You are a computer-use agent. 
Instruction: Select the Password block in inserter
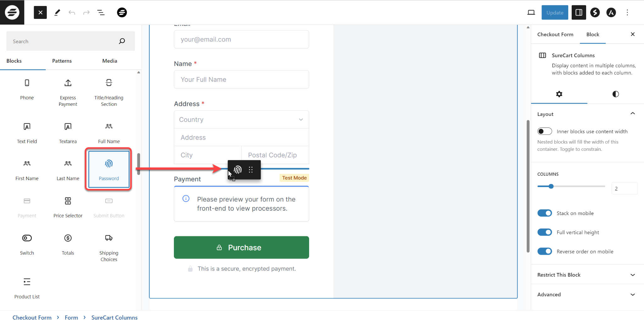pos(108,169)
